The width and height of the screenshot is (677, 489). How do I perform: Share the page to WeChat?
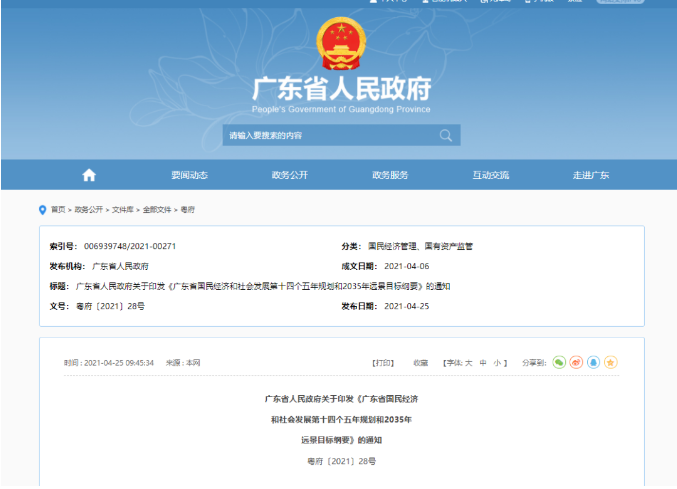(x=559, y=362)
